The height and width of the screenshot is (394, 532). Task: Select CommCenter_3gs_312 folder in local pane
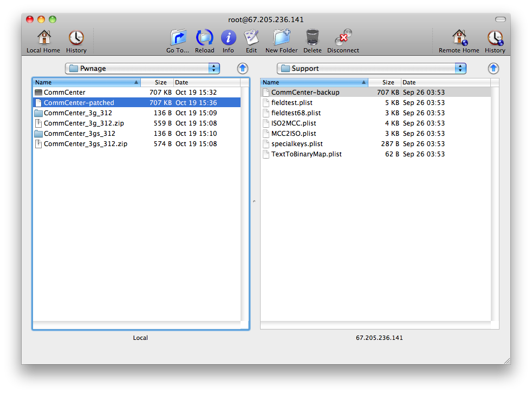pyautogui.click(x=79, y=134)
